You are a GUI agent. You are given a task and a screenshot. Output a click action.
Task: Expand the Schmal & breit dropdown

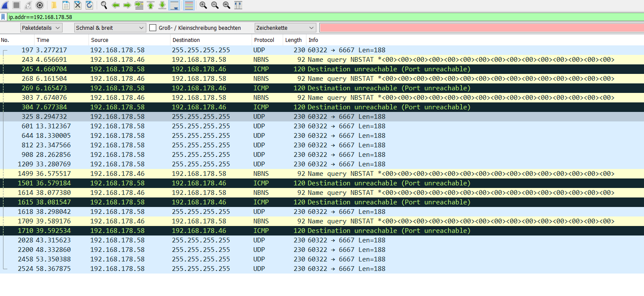[110, 28]
